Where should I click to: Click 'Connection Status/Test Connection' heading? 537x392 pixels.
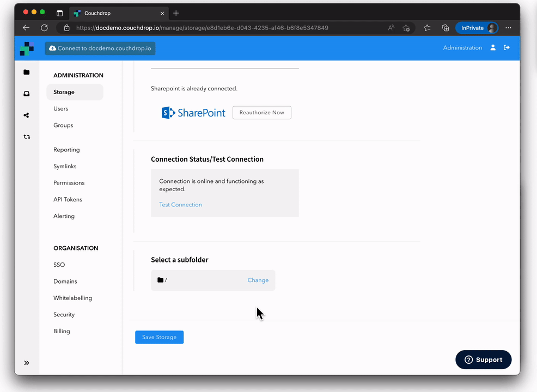tap(207, 159)
